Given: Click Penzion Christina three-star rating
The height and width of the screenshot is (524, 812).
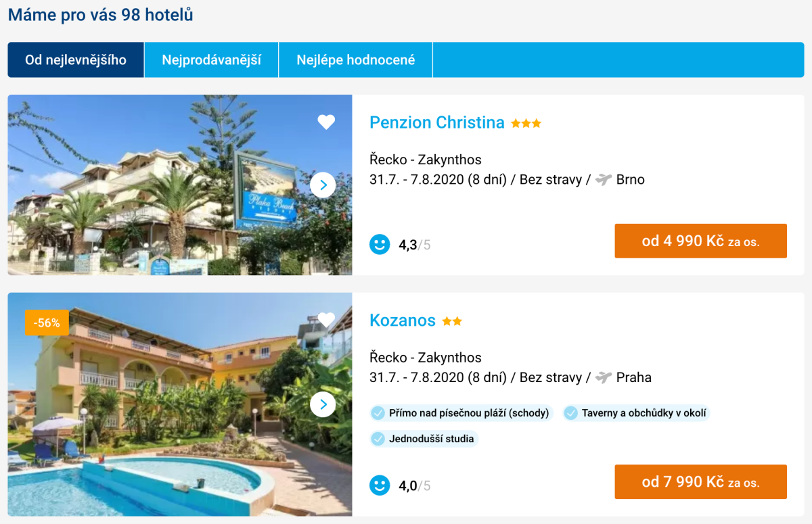Looking at the screenshot, I should coord(526,124).
